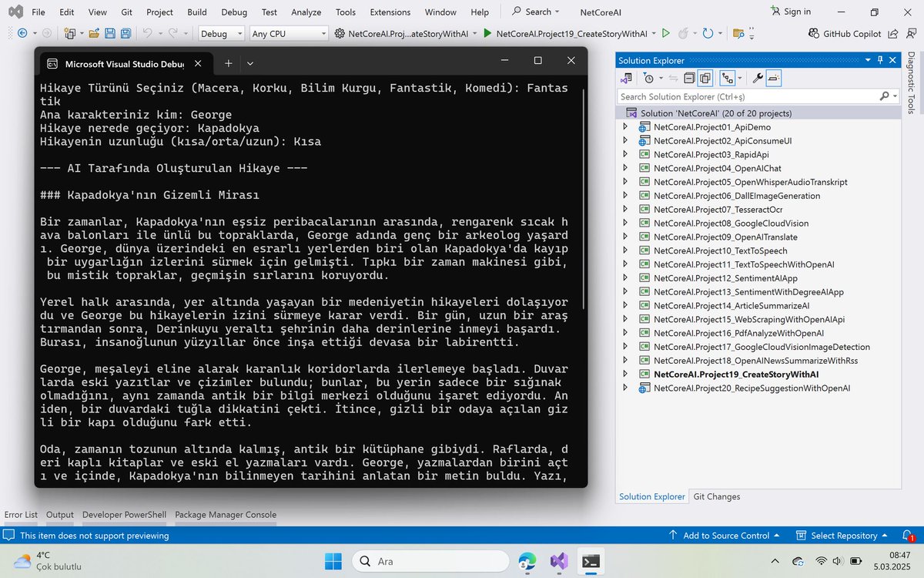Click the New Project toolbar icon

69,33
